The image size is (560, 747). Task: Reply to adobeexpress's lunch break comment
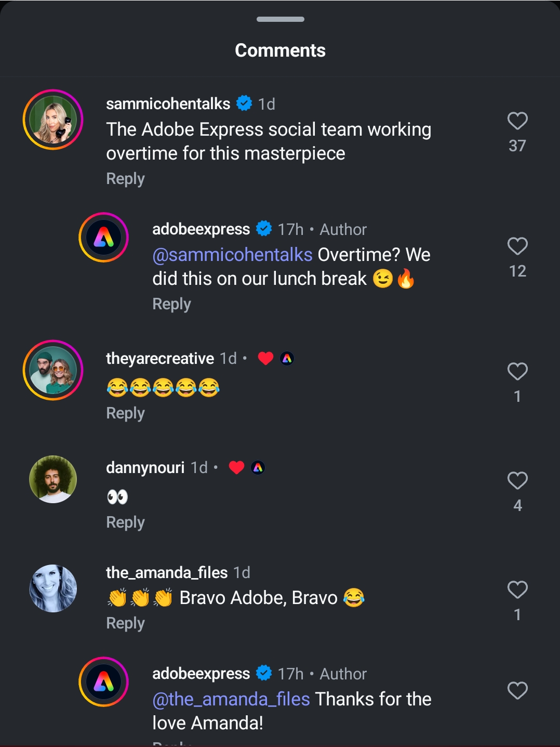click(x=171, y=304)
